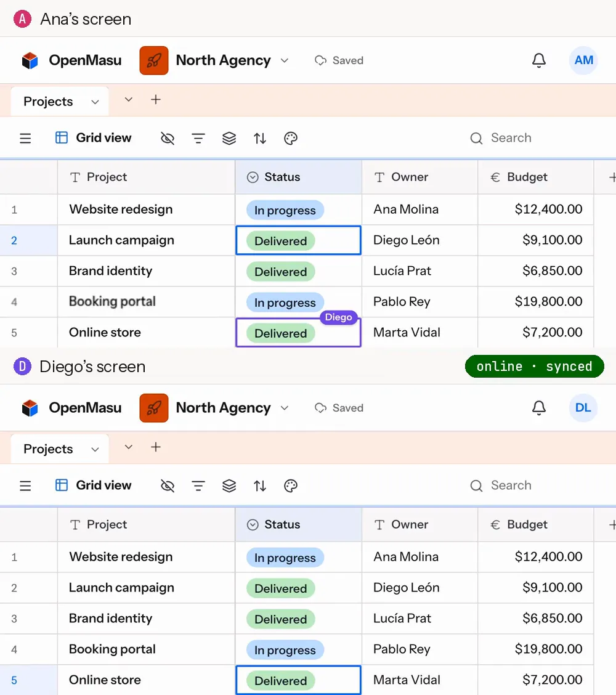
Task: Select Website redesign project cell on Diego's screen
Action: (146, 557)
